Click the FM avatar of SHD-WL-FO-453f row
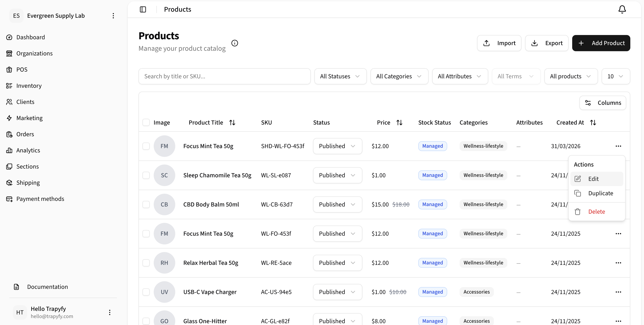Image resolution: width=644 pixels, height=325 pixels. pos(164,146)
